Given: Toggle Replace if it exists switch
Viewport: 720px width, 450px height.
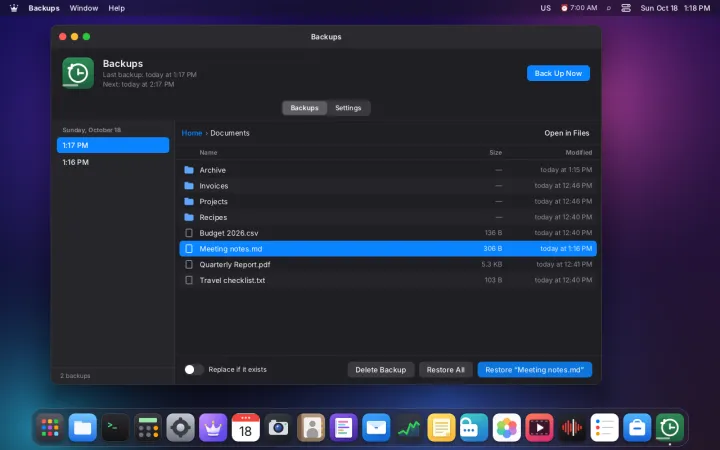Looking at the screenshot, I should coord(194,370).
